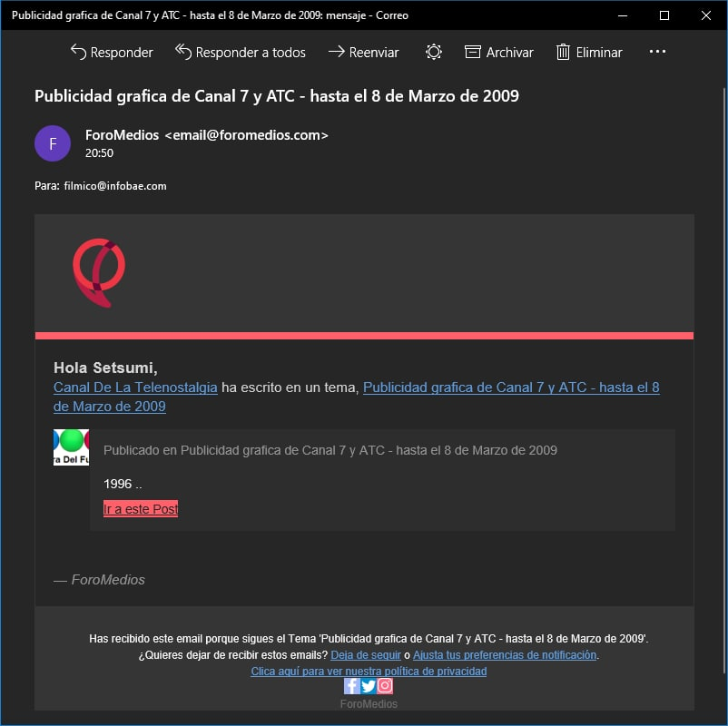Click Responder a todos button
Screen dimensions: 728x726
241,53
